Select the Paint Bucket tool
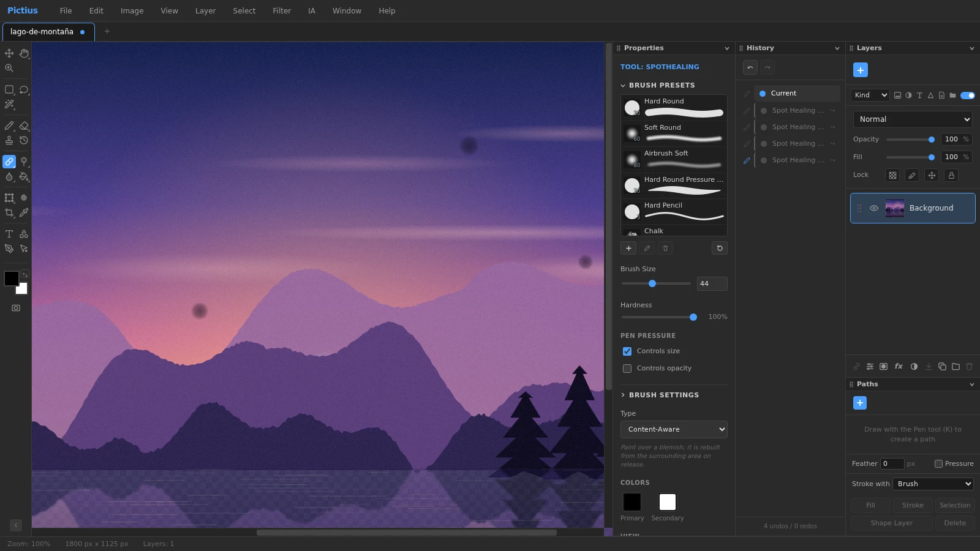This screenshot has width=980, height=551. (x=24, y=176)
